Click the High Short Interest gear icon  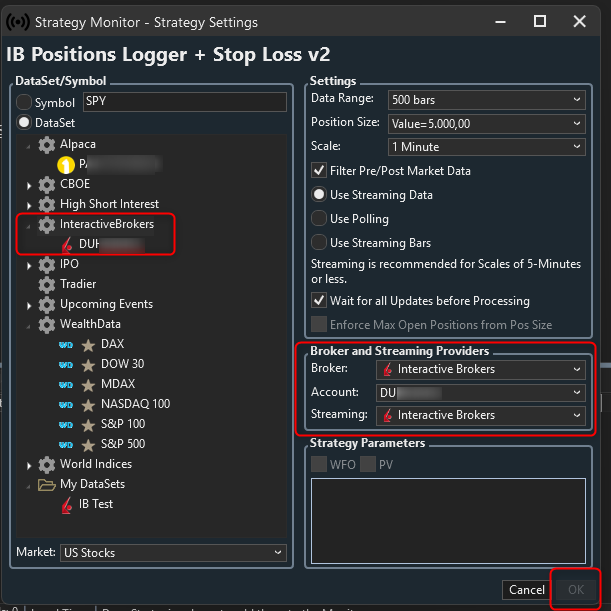click(47, 204)
